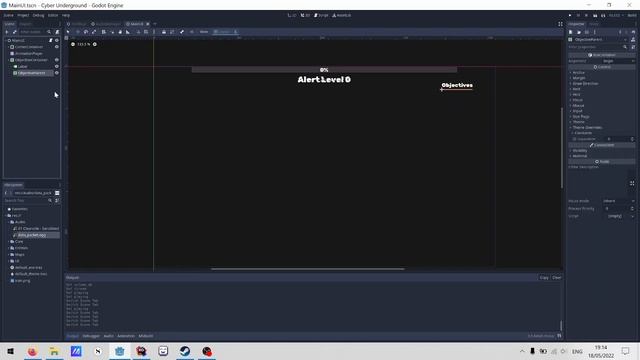Toggle visibility of CenterContainer node
The image size is (640, 360).
pos(57,47)
